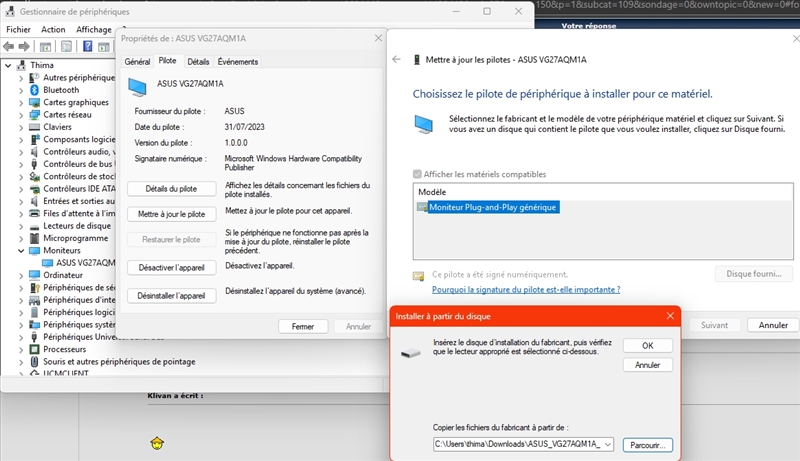Image resolution: width=800 pixels, height=461 pixels.
Task: Click the action pane toolbar icon with green arrow
Action: [x=104, y=47]
